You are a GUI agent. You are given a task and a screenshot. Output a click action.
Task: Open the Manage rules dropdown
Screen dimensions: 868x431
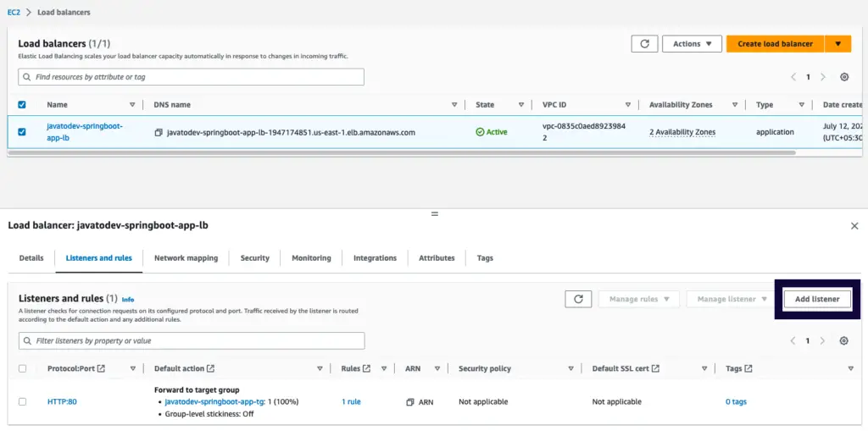point(639,299)
